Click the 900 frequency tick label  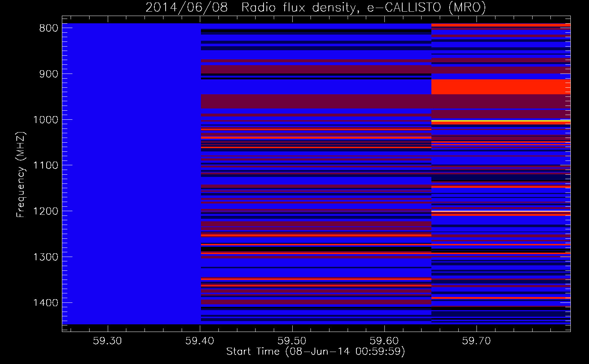48,74
